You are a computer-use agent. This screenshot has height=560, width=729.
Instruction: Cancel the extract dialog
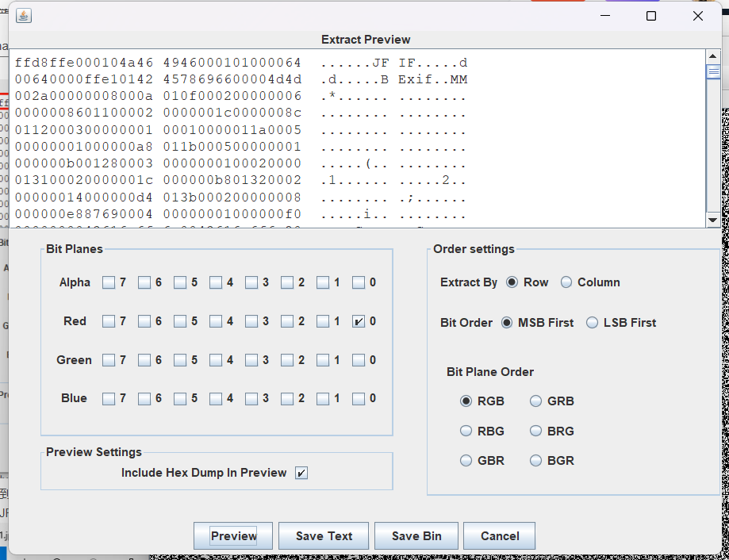(500, 536)
